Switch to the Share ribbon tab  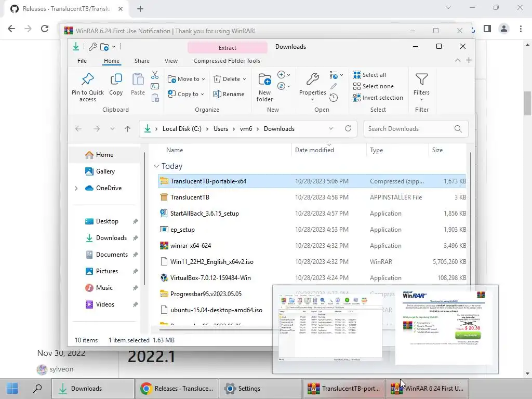click(x=142, y=61)
